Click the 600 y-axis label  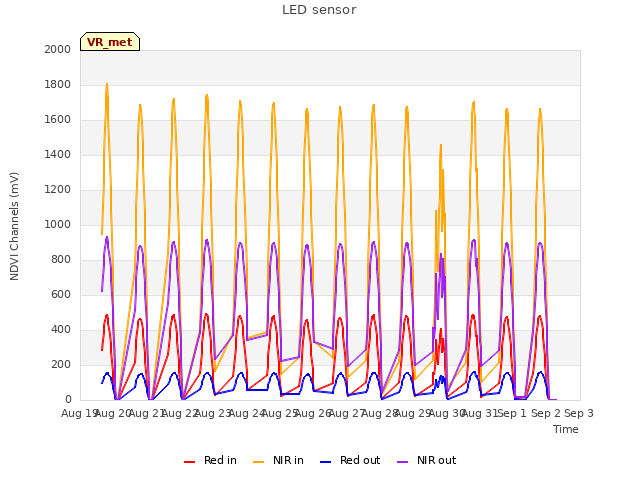tap(61, 294)
